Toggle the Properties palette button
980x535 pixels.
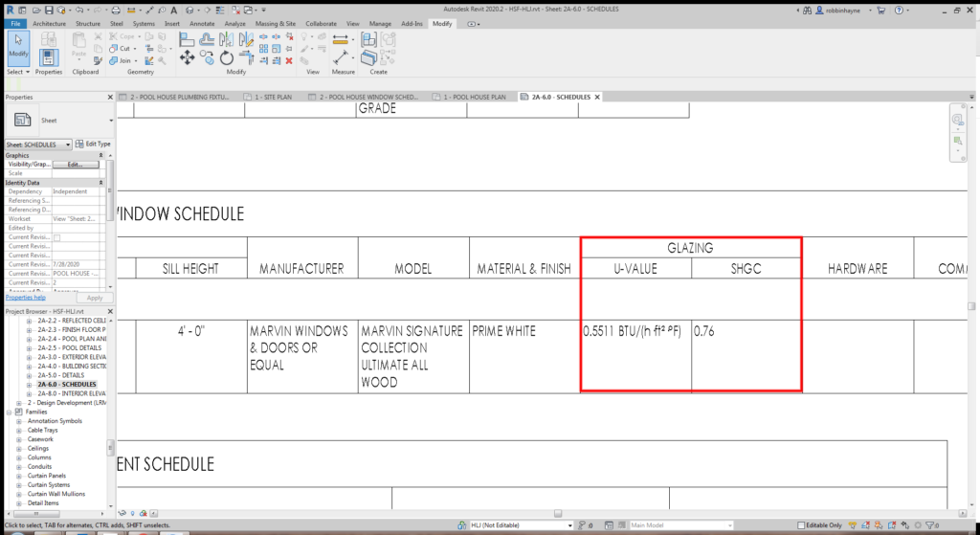click(49, 58)
